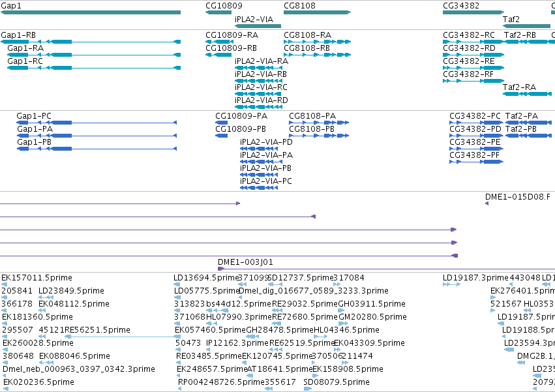Click EST LD05775.5prime
Image resolution: width=555 pixels, height=392 pixels.
[x=177, y=297]
